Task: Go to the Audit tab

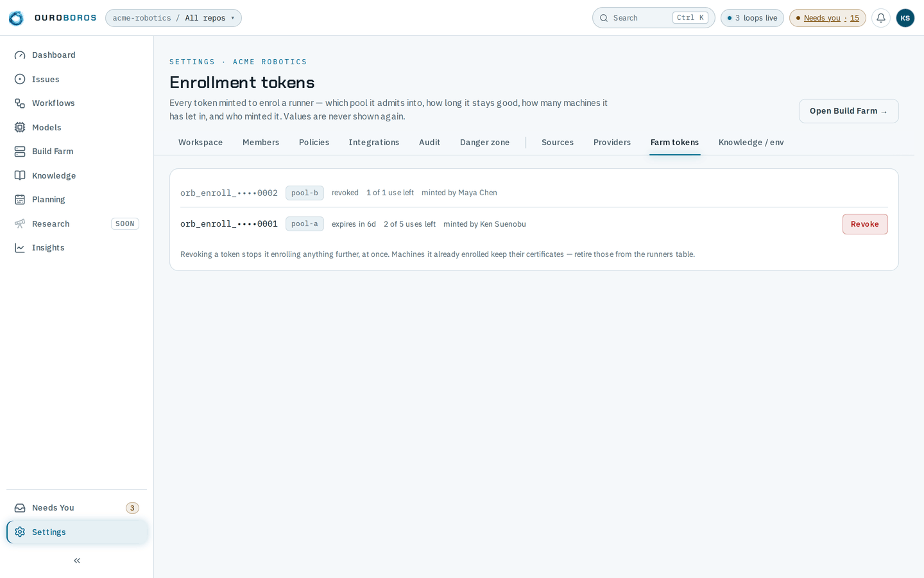Action: click(x=429, y=143)
